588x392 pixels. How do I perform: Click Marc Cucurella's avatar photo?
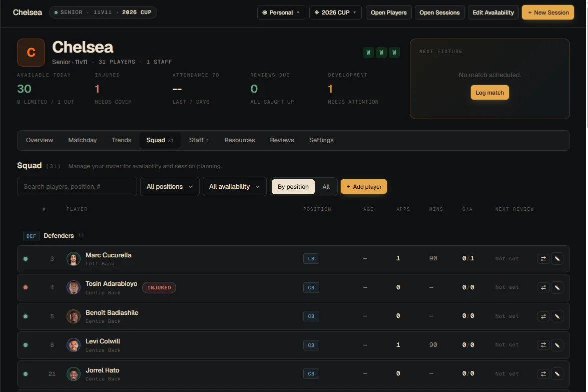74,259
